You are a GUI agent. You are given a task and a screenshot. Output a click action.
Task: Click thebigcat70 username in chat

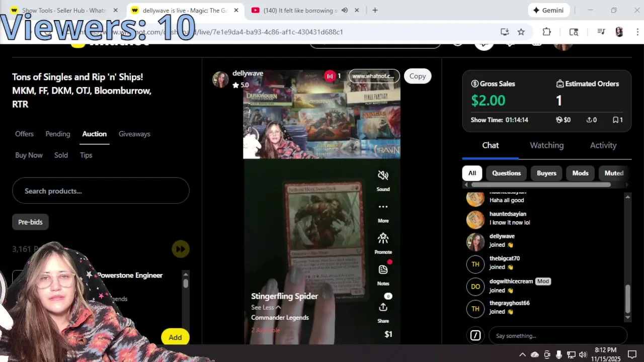click(505, 258)
